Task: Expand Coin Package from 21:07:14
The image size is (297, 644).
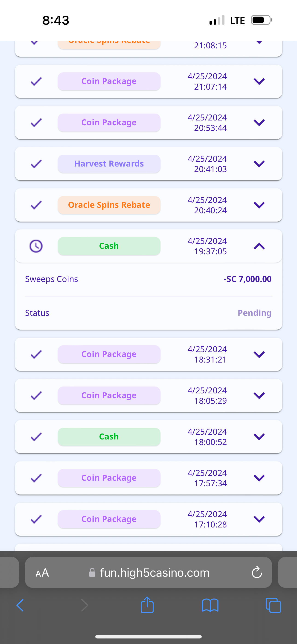Action: (259, 82)
